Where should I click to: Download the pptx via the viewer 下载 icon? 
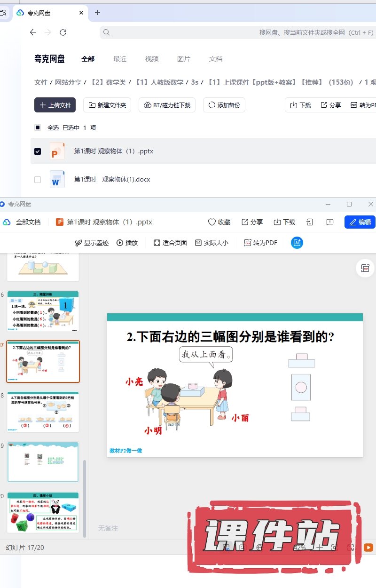coord(277,222)
